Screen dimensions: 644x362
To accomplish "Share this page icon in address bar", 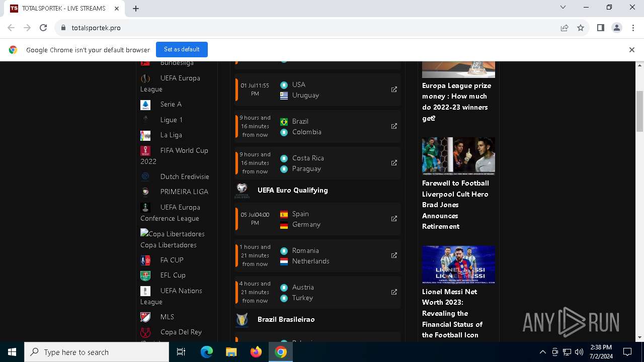I will click(565, 28).
